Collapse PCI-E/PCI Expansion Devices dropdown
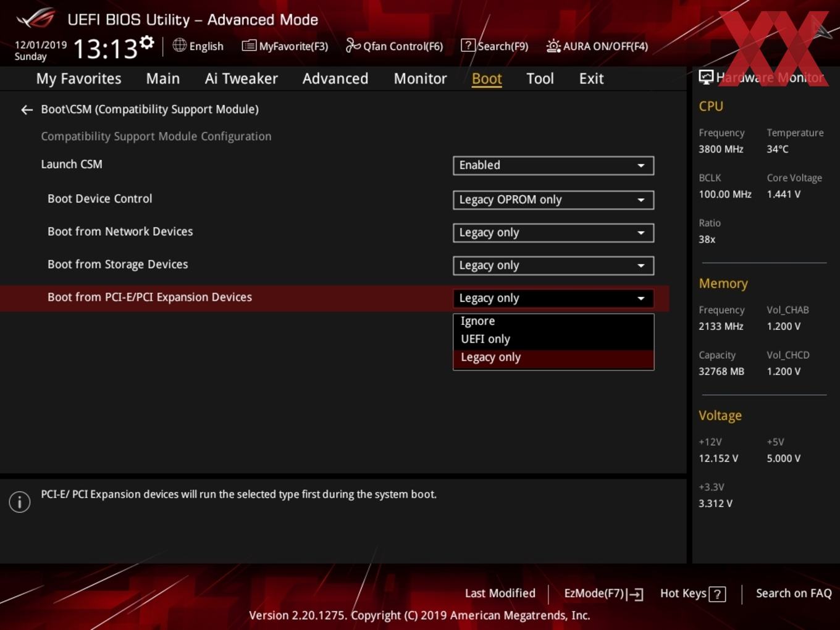 point(553,298)
